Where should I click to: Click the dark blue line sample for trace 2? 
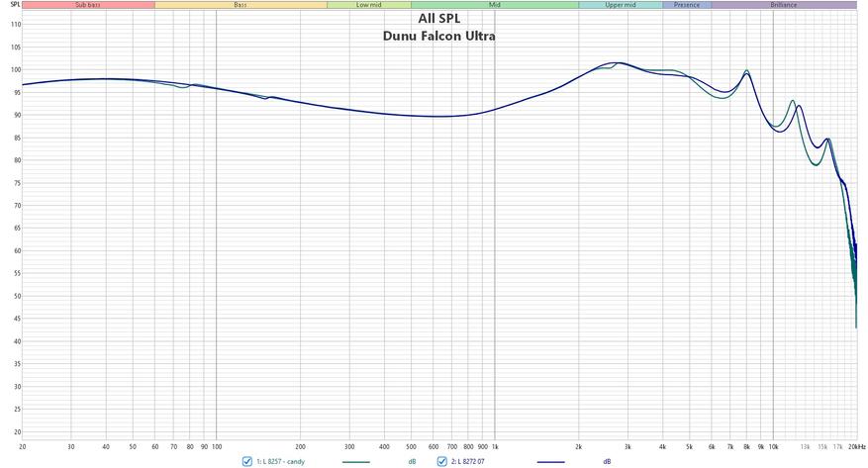click(x=551, y=462)
